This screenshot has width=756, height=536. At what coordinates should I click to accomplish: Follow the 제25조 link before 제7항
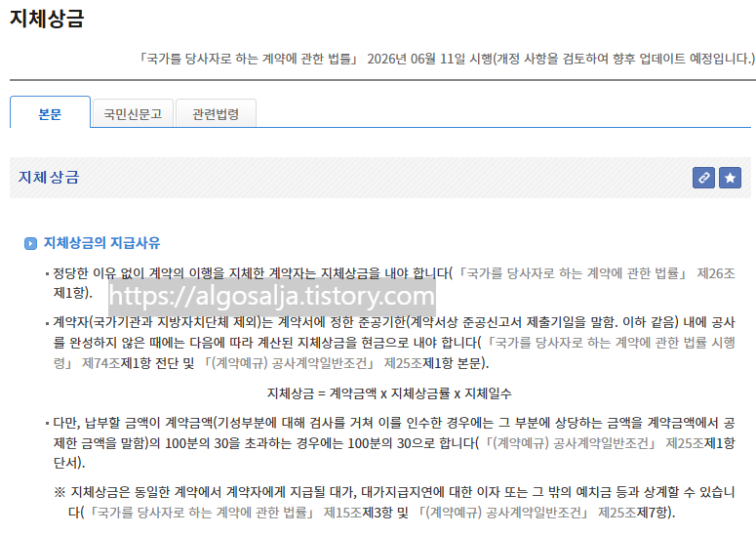[617, 512]
